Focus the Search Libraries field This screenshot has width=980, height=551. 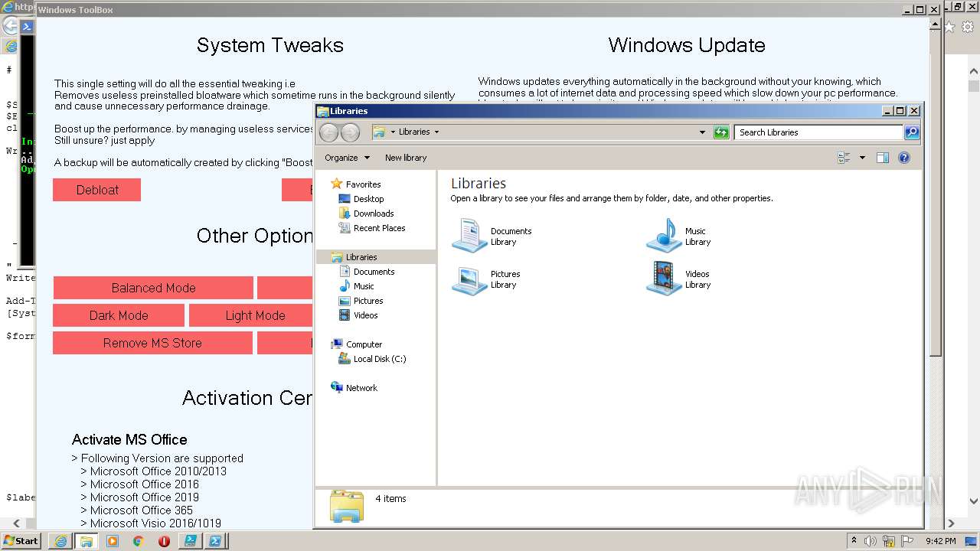click(x=818, y=132)
